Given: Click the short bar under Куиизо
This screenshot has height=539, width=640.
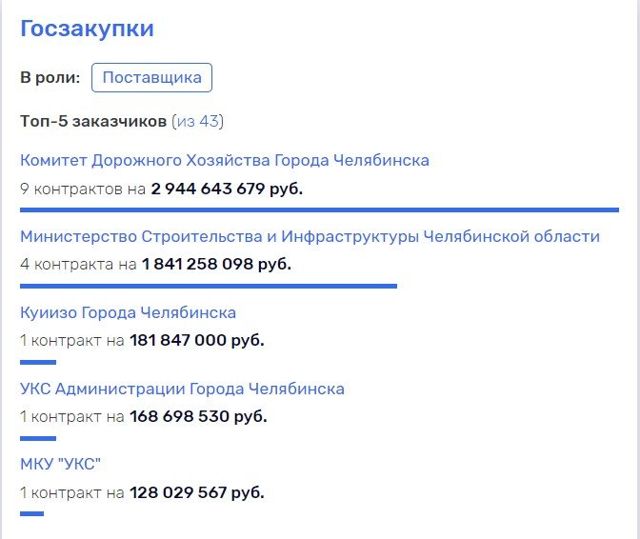Looking at the screenshot, I should tap(38, 361).
